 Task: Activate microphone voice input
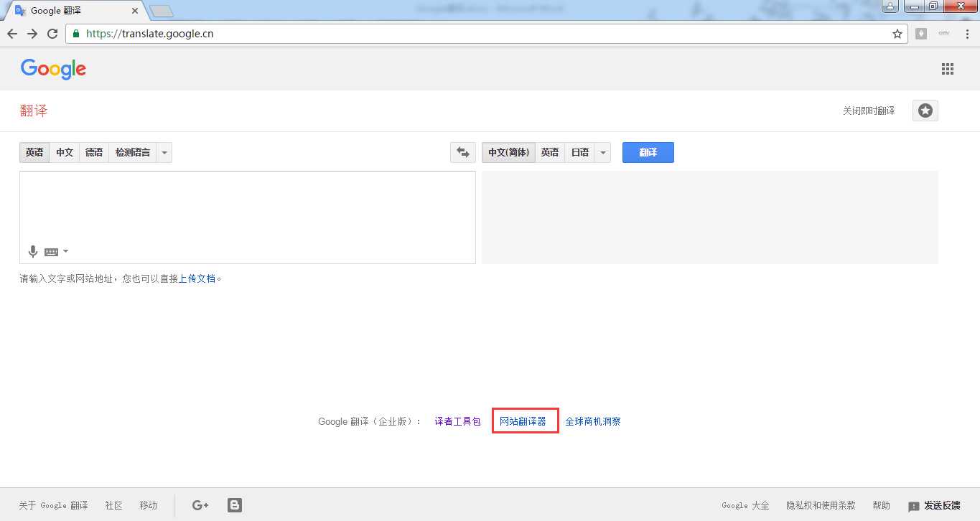(x=32, y=251)
